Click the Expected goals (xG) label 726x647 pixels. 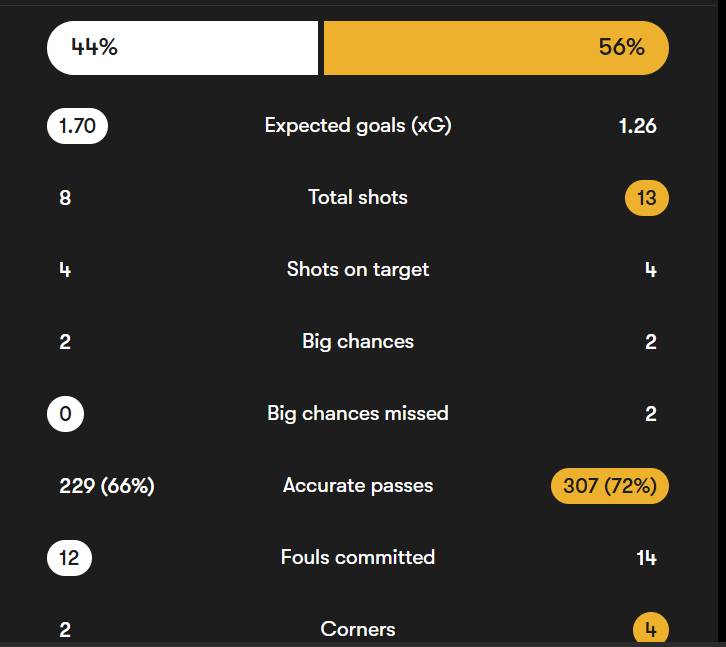[358, 126]
